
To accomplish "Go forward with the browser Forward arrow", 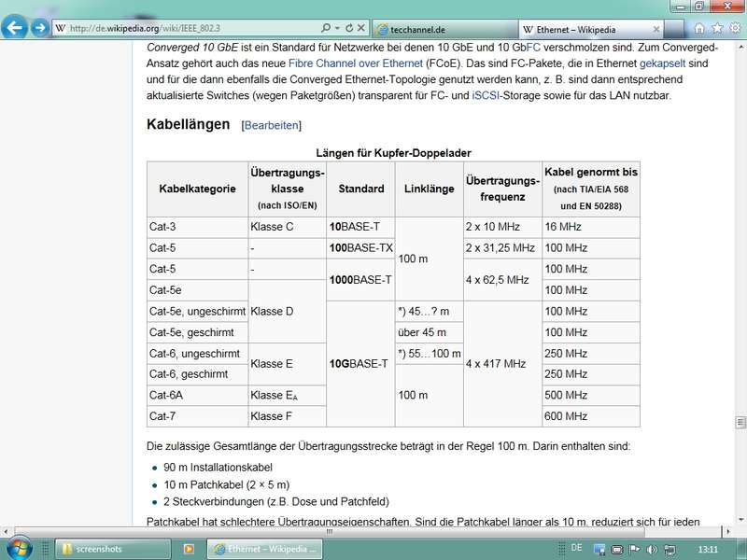I will coord(40,28).
